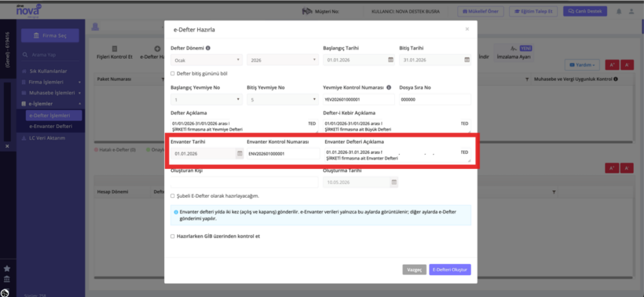
Task: Click user icon in page header bar
Action: coord(96,26)
